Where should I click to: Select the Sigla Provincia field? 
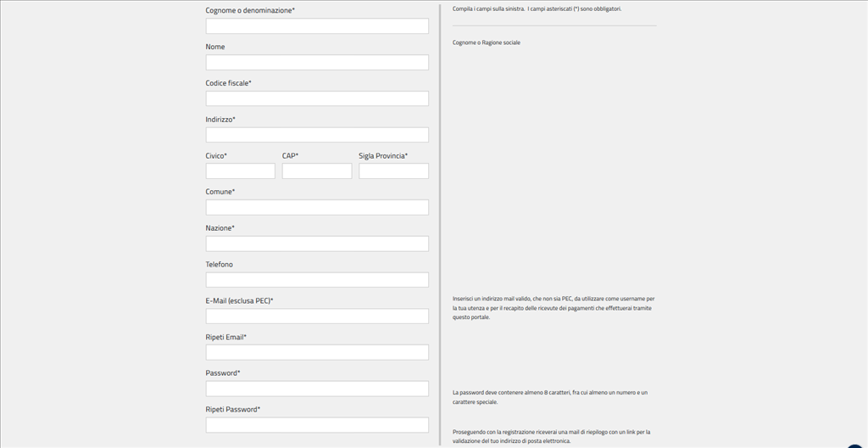[x=393, y=171]
